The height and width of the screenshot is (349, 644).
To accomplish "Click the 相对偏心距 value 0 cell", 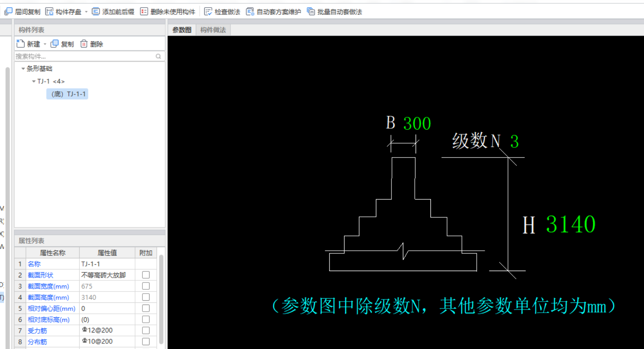I will tap(107, 308).
